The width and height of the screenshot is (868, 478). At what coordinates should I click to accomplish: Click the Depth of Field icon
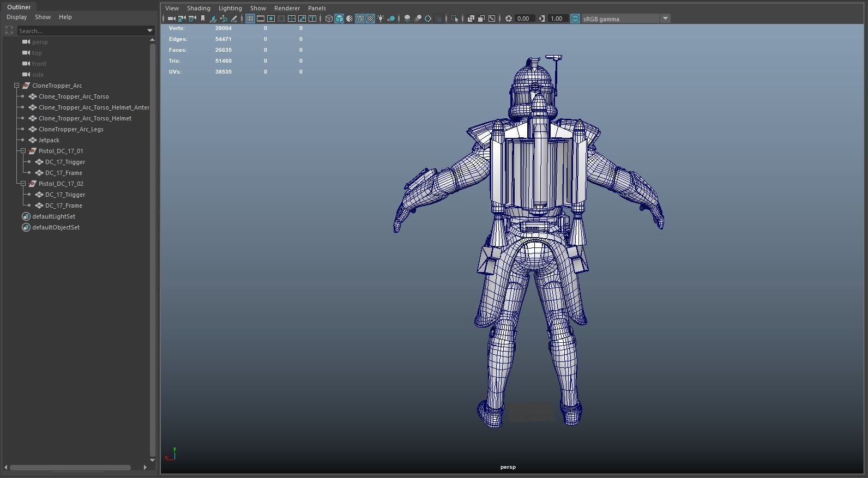point(439,19)
